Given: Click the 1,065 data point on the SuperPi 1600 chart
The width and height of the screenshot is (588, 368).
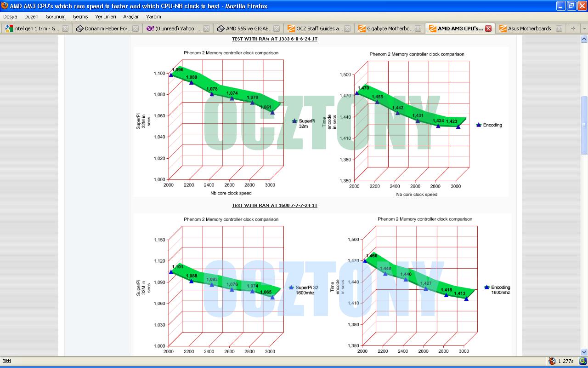Looking at the screenshot, I should pyautogui.click(x=272, y=297).
